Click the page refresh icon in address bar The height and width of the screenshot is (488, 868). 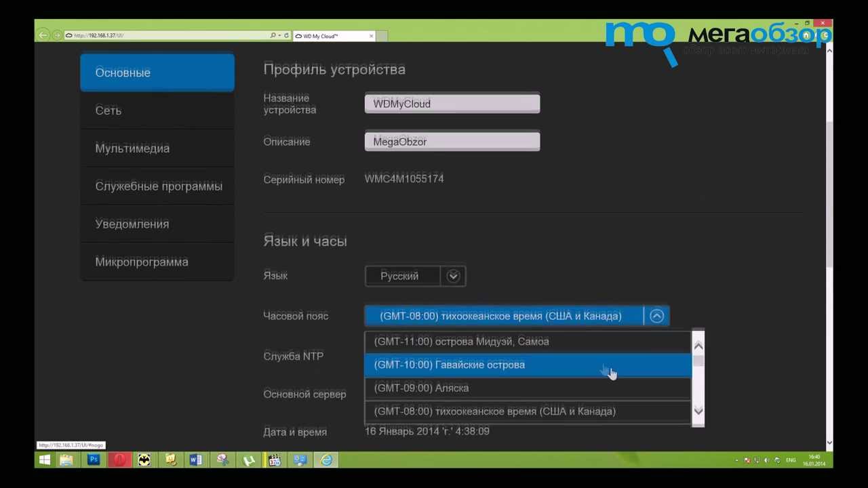[287, 35]
